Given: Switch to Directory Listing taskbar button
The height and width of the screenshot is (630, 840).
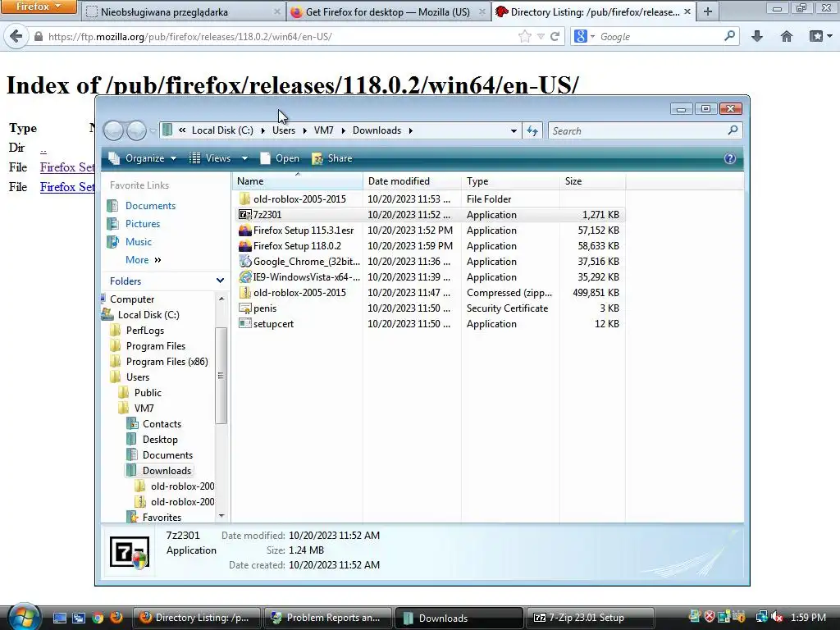Looking at the screenshot, I should (197, 618).
